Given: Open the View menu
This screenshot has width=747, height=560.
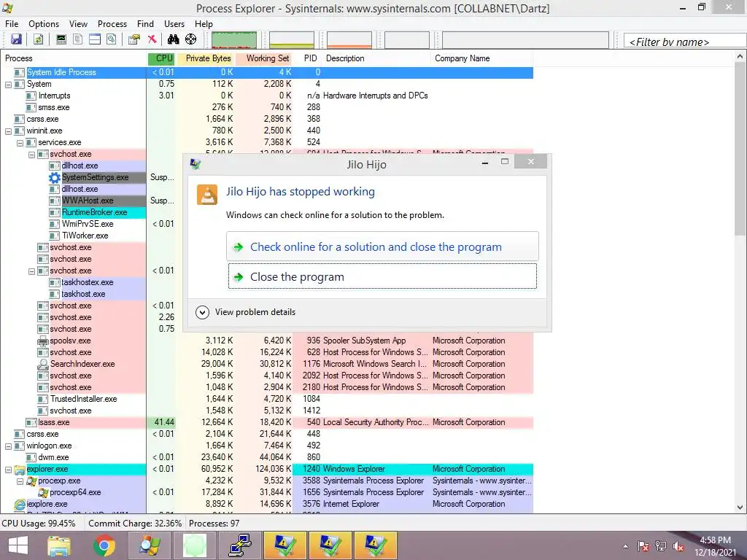Looking at the screenshot, I should pyautogui.click(x=78, y=24).
